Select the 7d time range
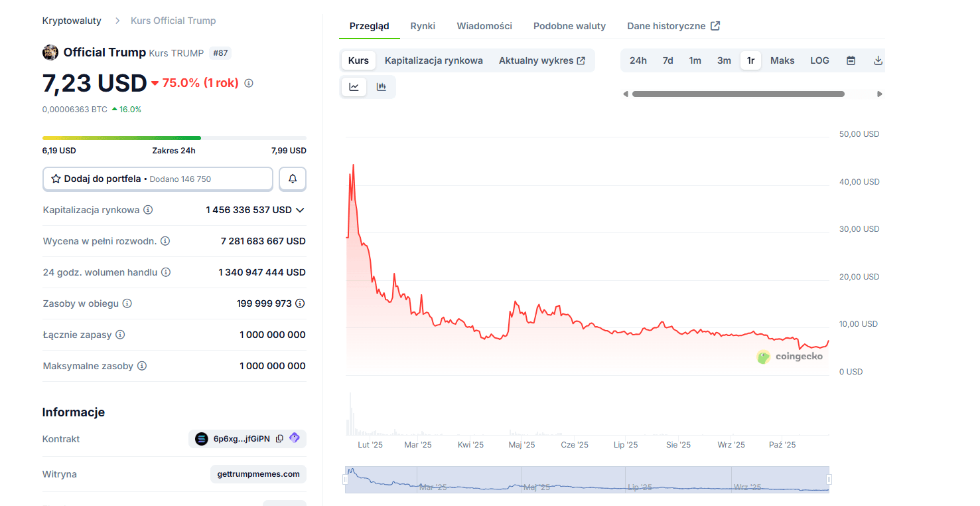 click(667, 60)
